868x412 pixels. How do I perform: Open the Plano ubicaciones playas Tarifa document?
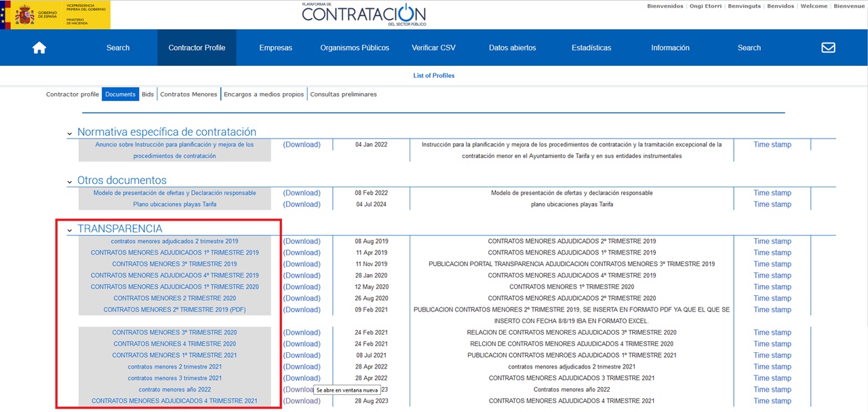click(x=174, y=204)
